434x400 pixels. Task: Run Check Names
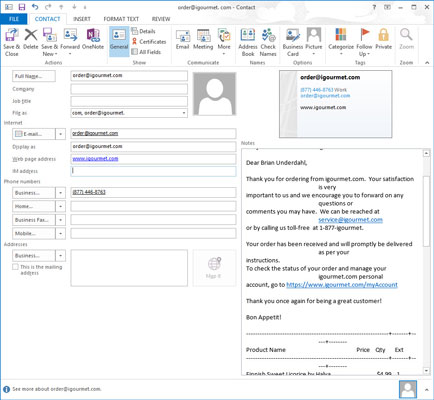point(268,42)
